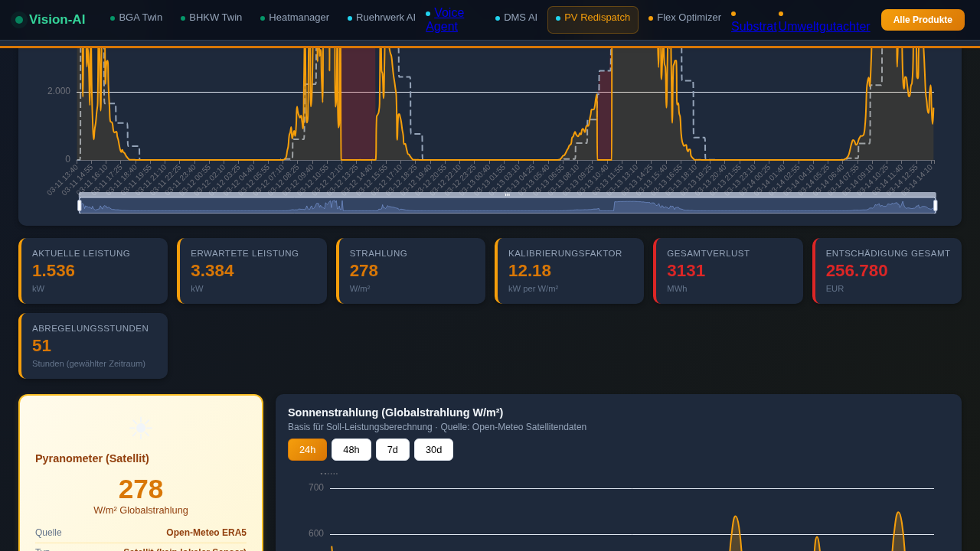Click the Alle Produkte button
Viewport: 980px width, 551px height.
pos(923,20)
